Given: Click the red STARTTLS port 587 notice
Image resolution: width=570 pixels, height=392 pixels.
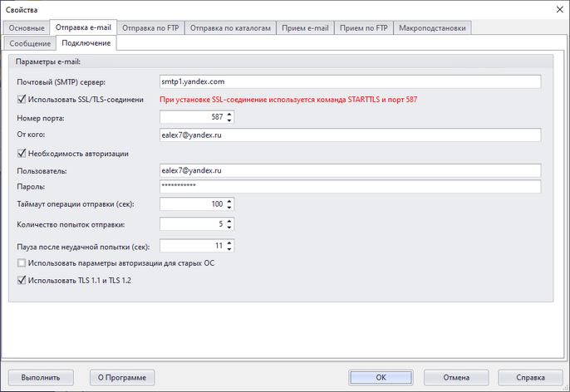Looking at the screenshot, I should point(288,100).
